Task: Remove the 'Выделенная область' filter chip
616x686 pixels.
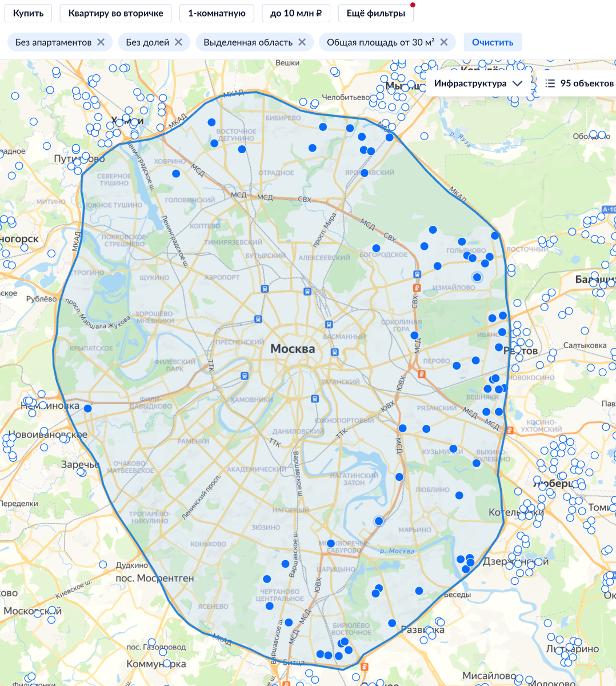Action: tap(302, 42)
